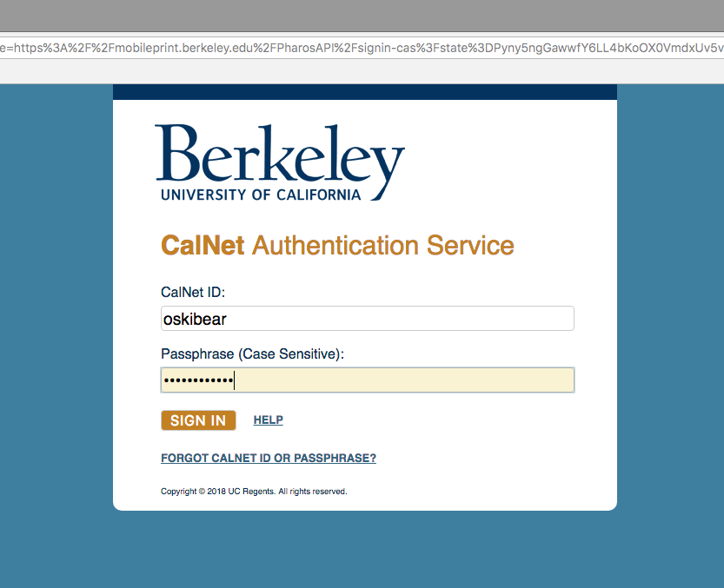Click the CalNet ID label
This screenshot has width=724, height=588.
click(x=193, y=292)
